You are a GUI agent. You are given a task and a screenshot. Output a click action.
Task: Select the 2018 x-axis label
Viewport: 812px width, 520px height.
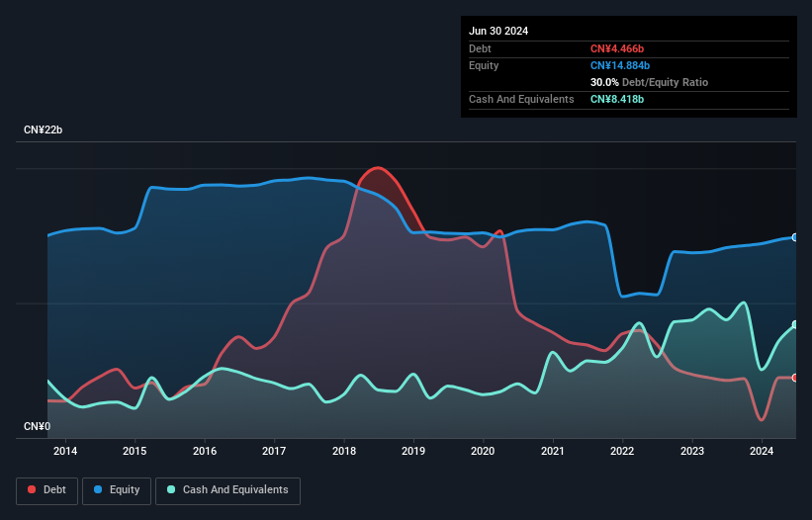(344, 451)
